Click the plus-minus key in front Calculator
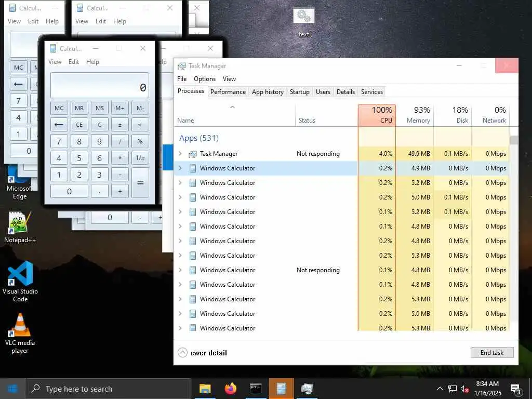Image resolution: width=532 pixels, height=399 pixels. 120,125
